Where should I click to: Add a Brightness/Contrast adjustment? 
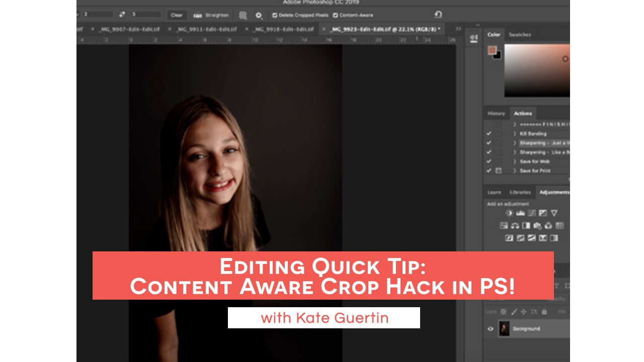509,213
